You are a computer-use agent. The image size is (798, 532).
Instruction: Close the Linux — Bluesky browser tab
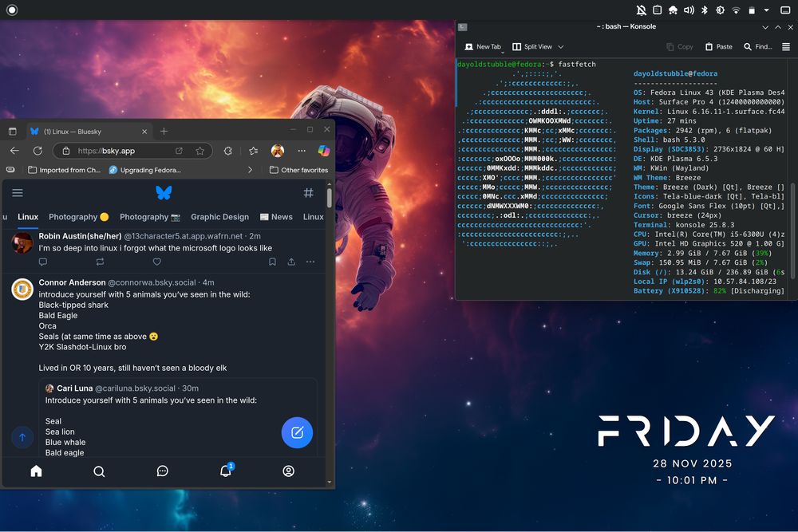144,132
